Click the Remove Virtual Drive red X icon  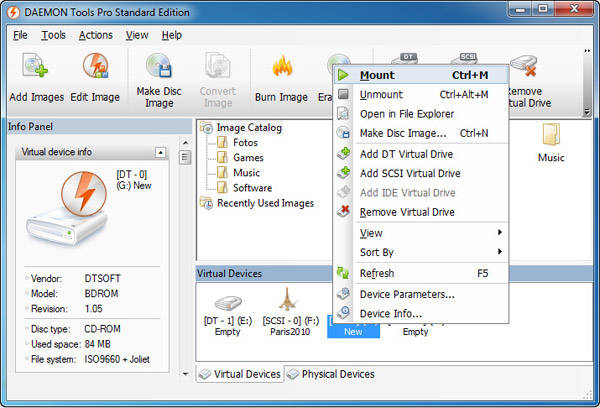pos(343,211)
